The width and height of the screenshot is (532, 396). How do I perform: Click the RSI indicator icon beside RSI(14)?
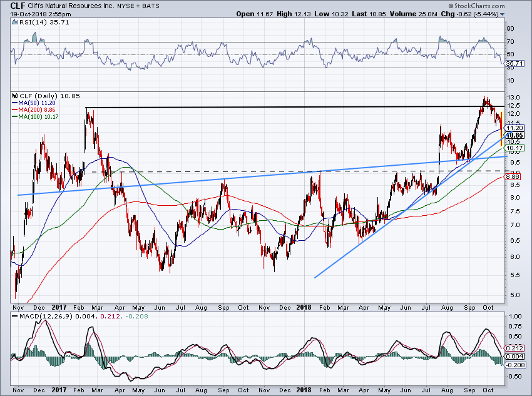(x=14, y=22)
